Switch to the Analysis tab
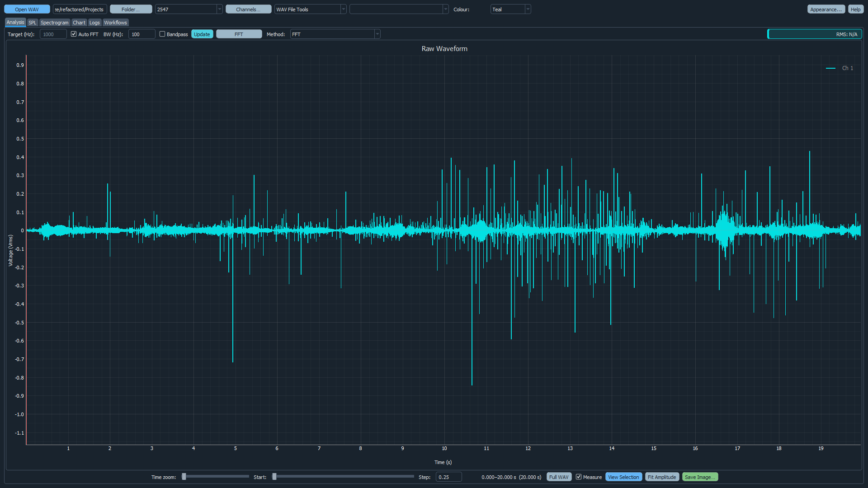This screenshot has width=868, height=488. tap(15, 23)
